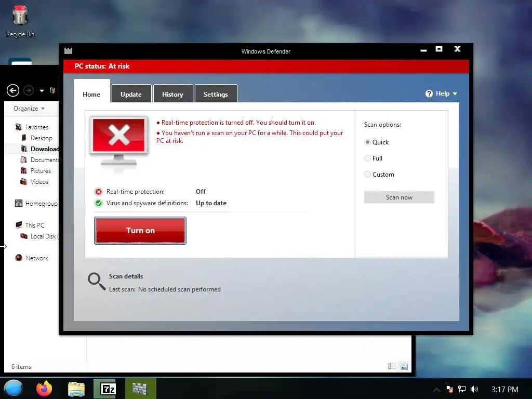Select Pictures in Explorer navigation pane
Screen dimensions: 532x399
pos(36,170)
